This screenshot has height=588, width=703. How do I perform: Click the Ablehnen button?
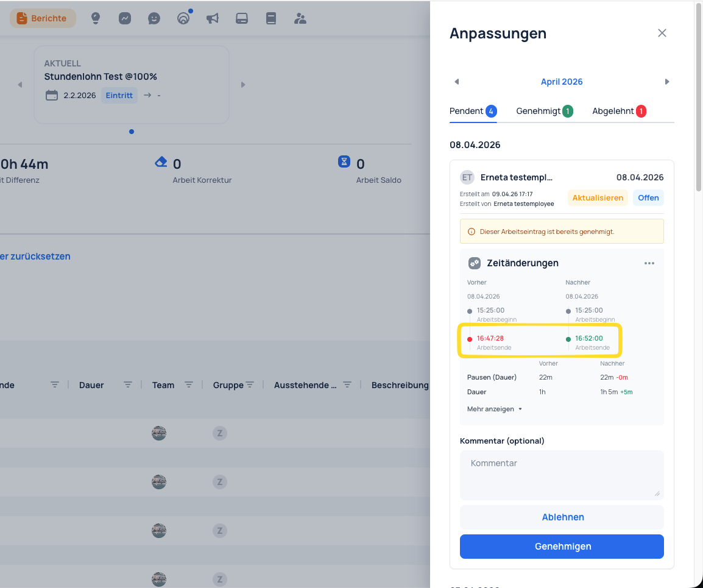click(x=562, y=517)
